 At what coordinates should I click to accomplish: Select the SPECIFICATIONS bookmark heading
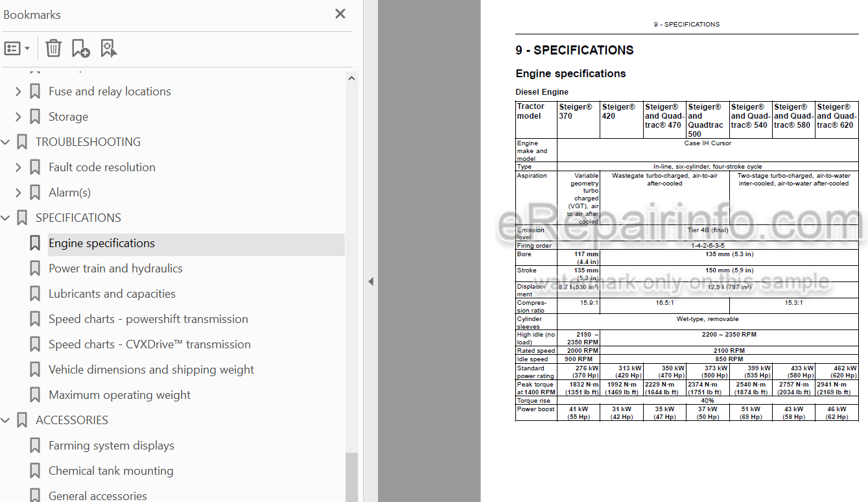point(78,218)
